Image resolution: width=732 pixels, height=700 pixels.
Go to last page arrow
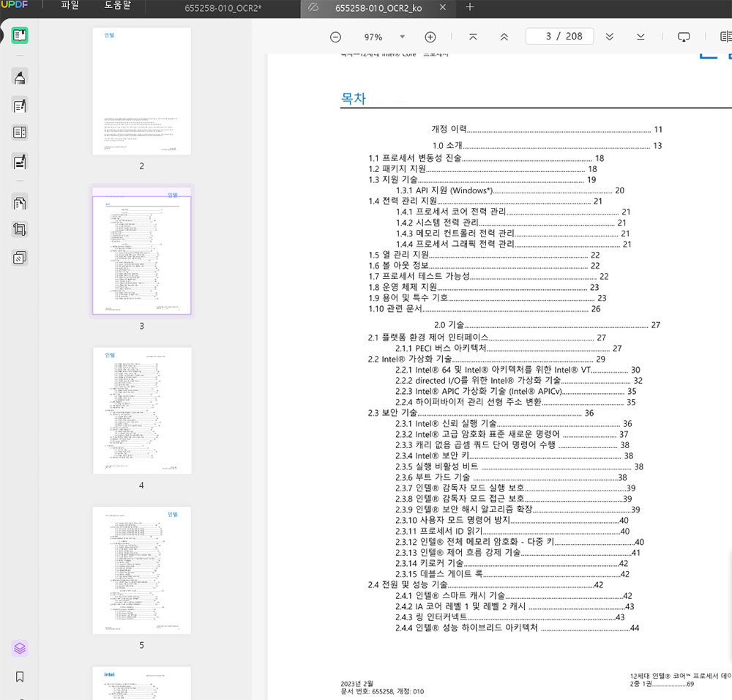click(640, 37)
